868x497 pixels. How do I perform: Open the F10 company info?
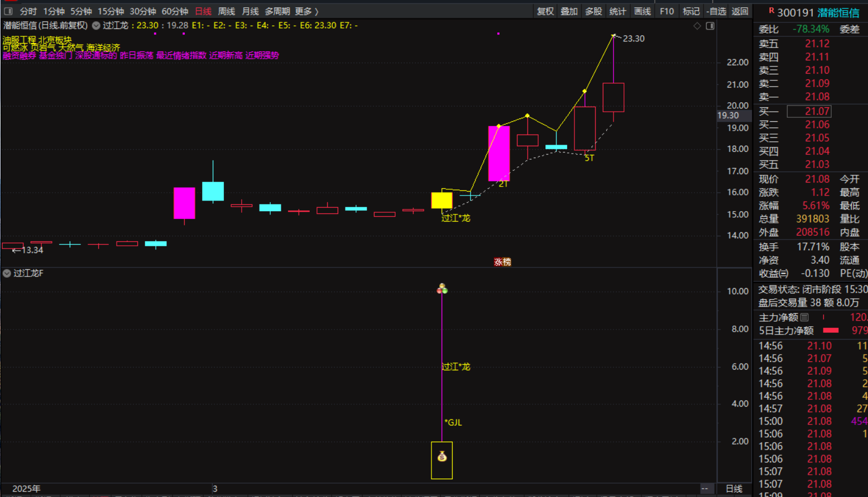click(x=666, y=11)
